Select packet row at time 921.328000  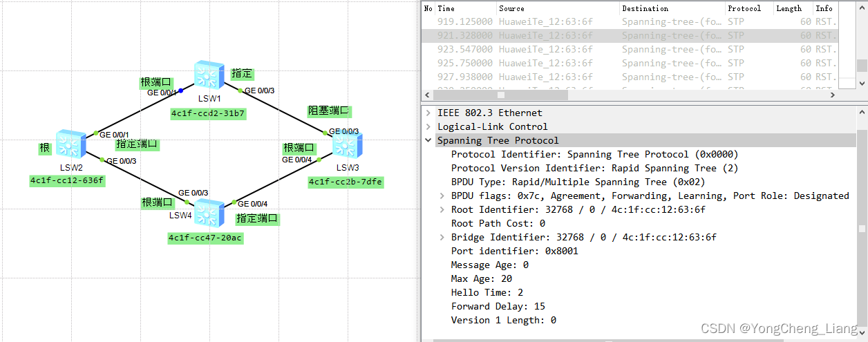[630, 35]
